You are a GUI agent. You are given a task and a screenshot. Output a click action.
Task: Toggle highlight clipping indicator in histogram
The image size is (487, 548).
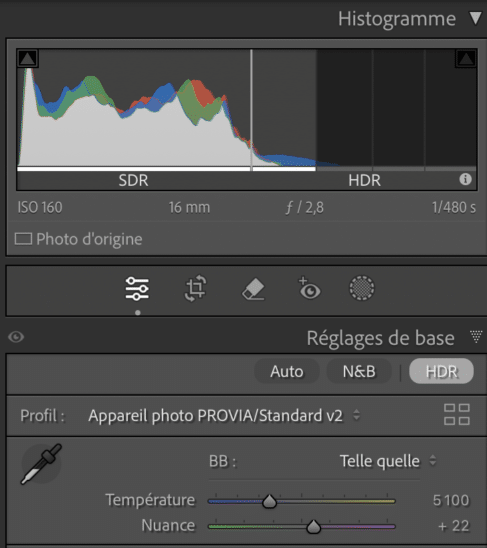coord(466,58)
